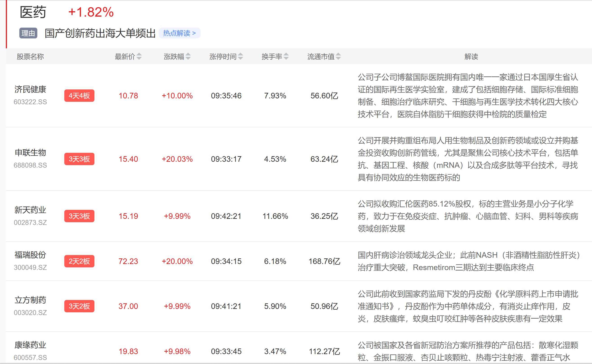Click the 3天2板 badge for 立方制药
This screenshot has width=592, height=364.
click(79, 306)
